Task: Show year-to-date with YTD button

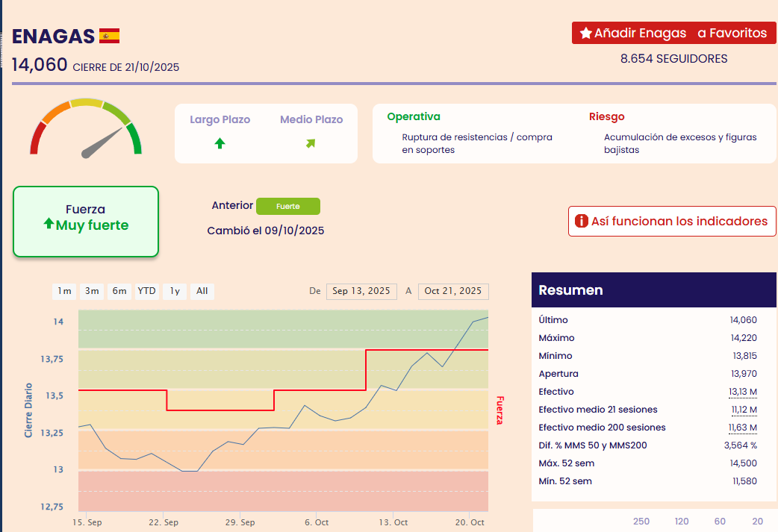Action: point(146,291)
